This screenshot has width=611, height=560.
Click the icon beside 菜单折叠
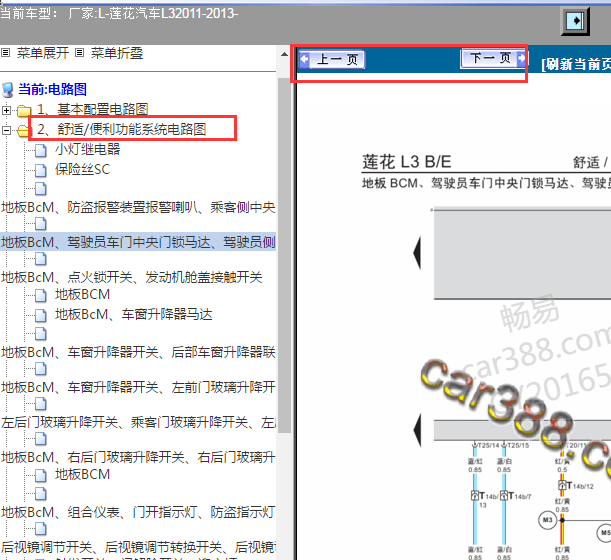tap(79, 53)
